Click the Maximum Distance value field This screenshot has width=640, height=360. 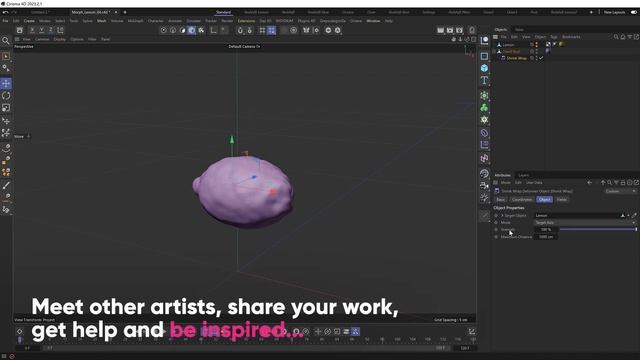[x=546, y=237]
